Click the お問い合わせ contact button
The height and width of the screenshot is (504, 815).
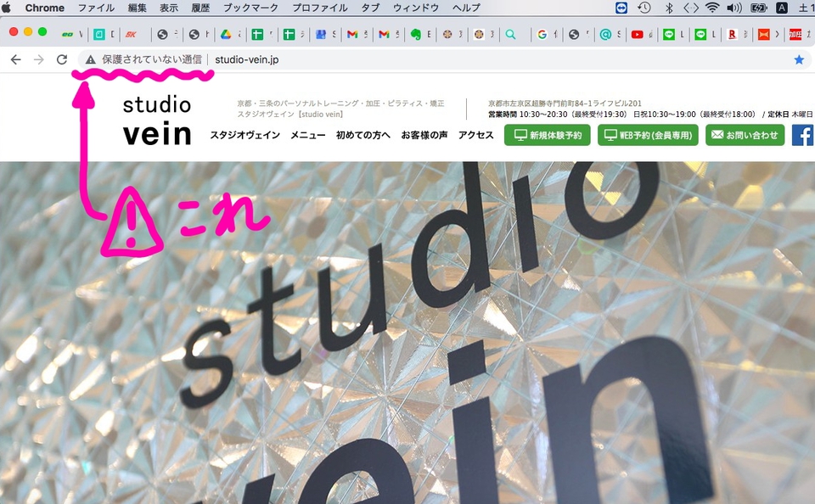745,135
